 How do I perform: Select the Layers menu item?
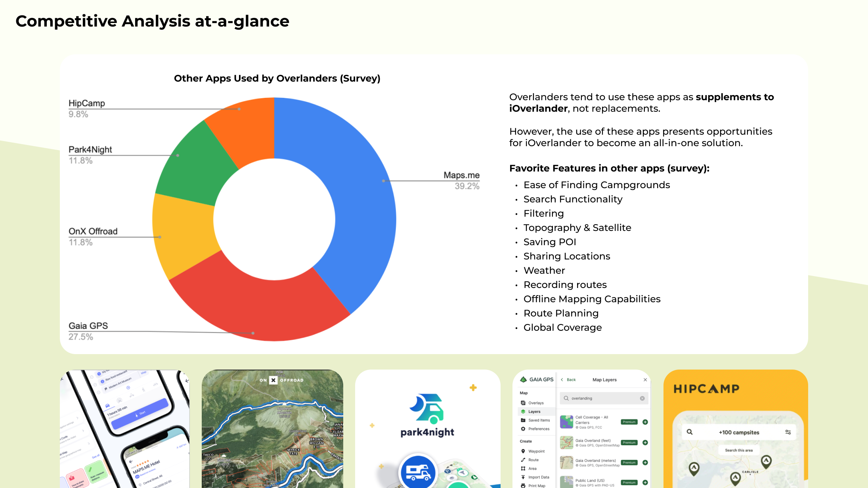(534, 412)
